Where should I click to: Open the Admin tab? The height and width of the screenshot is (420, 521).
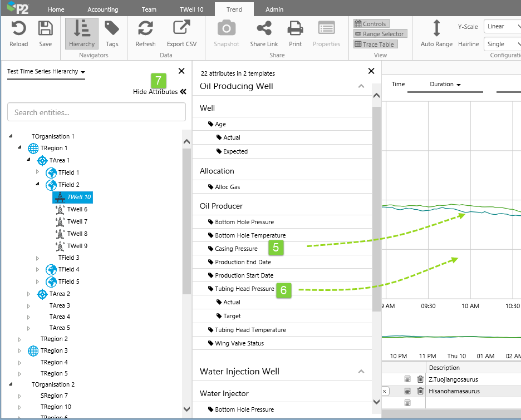click(x=274, y=9)
